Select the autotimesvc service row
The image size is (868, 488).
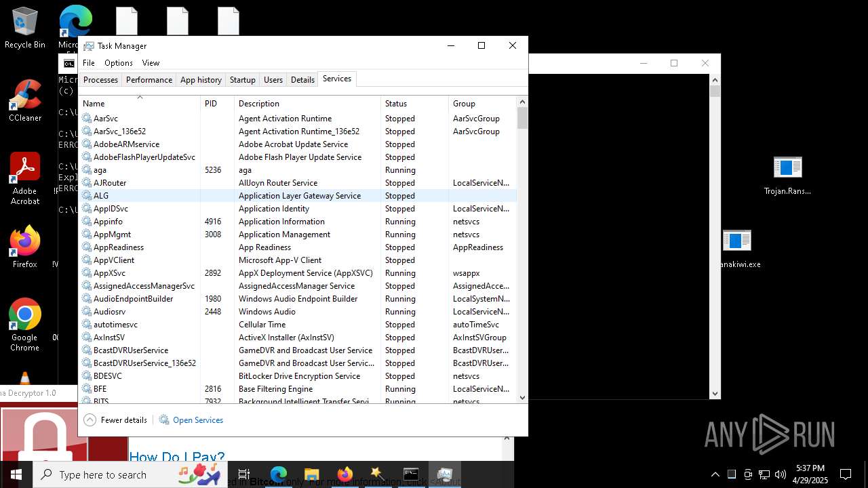[298, 324]
